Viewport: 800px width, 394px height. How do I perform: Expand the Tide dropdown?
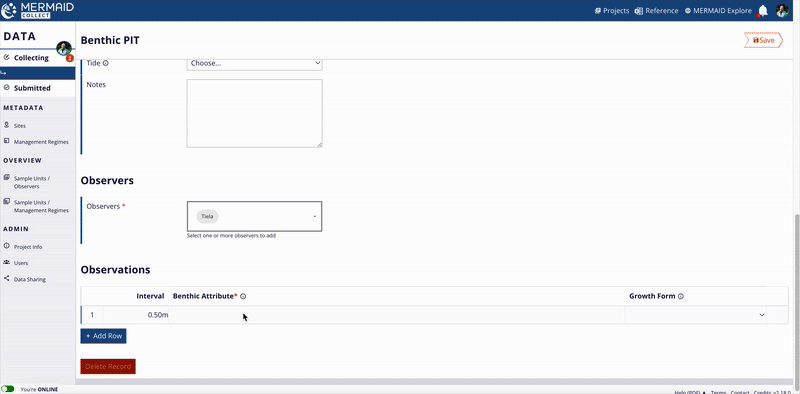pyautogui.click(x=254, y=63)
